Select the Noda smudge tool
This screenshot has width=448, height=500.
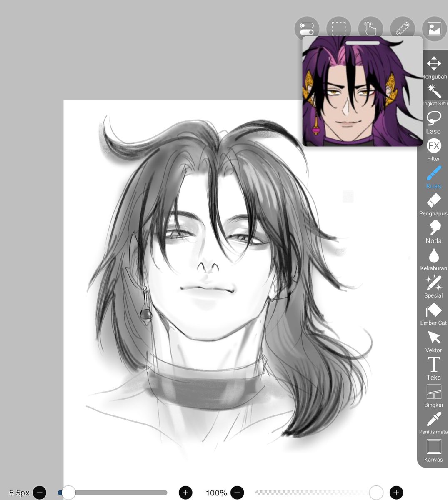[x=434, y=232]
